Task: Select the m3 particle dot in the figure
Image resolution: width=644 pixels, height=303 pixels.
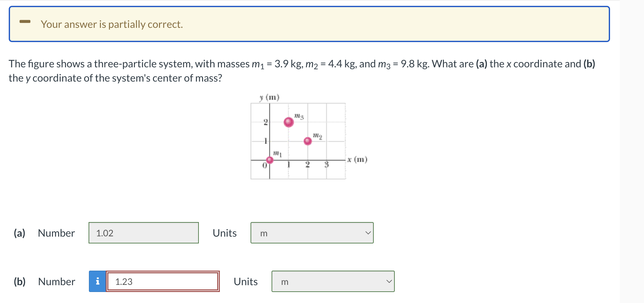Action: (288, 122)
